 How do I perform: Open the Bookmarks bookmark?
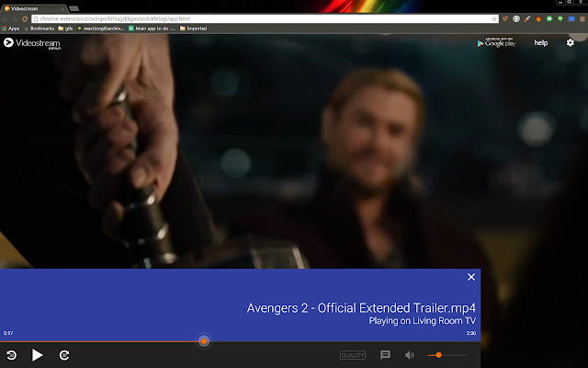pyautogui.click(x=39, y=29)
